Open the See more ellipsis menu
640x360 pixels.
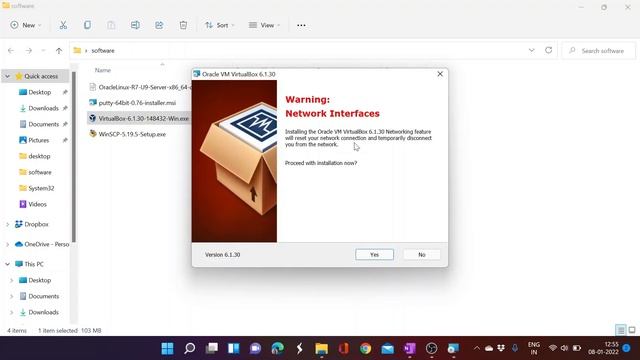[301, 25]
